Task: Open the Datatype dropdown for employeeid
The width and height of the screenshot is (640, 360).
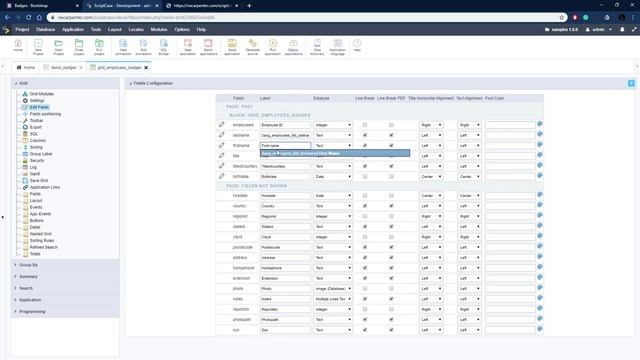Action: [x=333, y=125]
